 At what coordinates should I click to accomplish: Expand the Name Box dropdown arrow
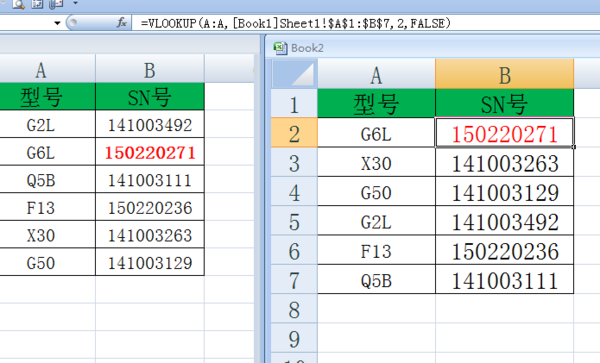click(57, 23)
